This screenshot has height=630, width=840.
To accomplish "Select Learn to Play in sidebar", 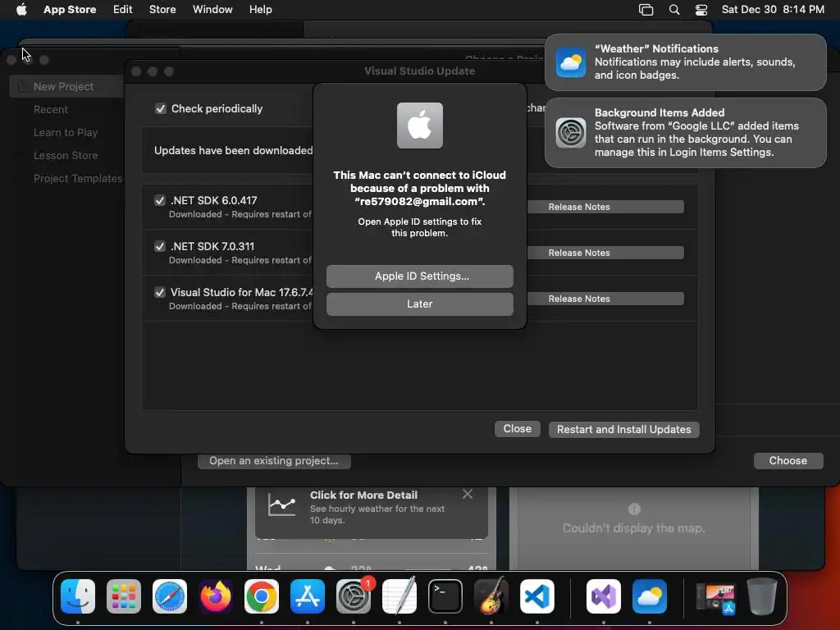I will tap(66, 133).
